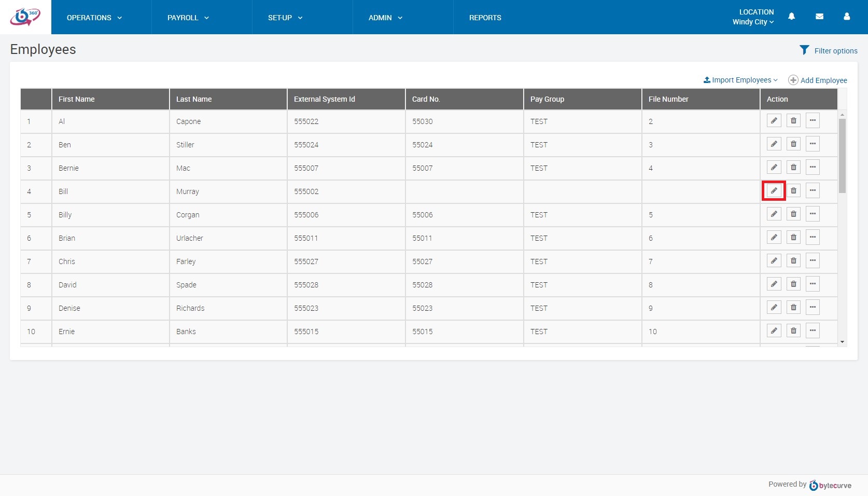This screenshot has height=496, width=868.
Task: Click the 'Urlacher' last name cell
Action: click(x=228, y=238)
